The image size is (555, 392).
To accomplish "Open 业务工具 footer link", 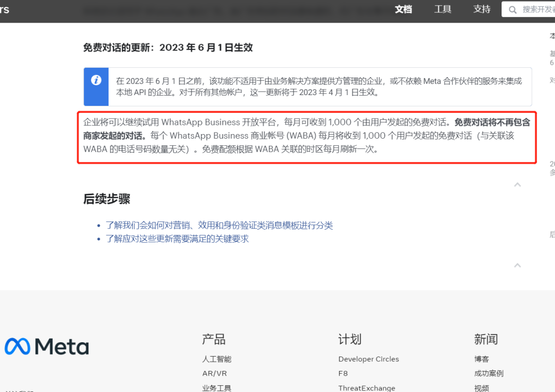I will point(217,388).
